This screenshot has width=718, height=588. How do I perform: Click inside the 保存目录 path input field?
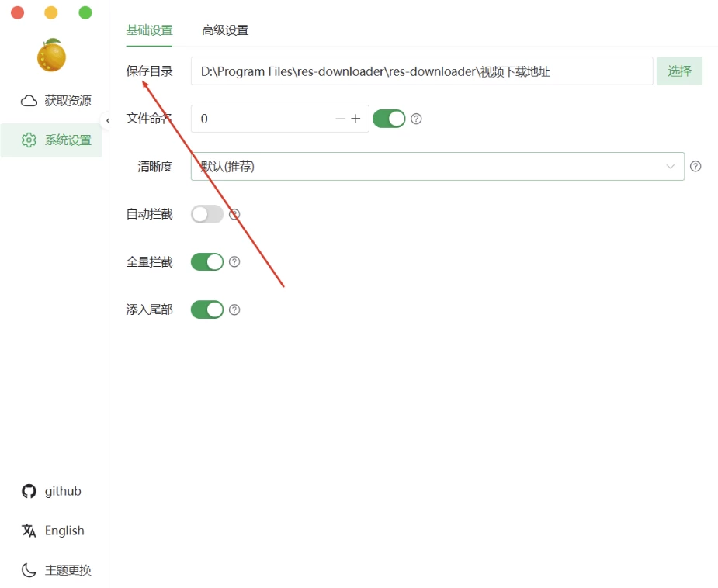[419, 71]
